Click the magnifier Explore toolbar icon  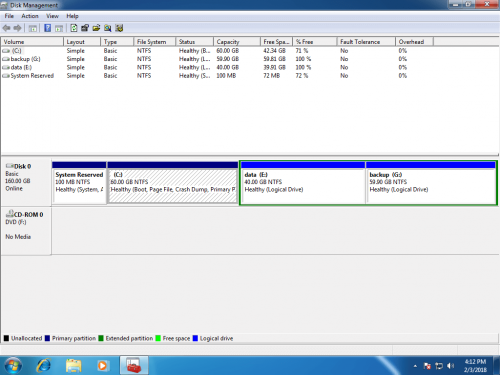(108, 28)
